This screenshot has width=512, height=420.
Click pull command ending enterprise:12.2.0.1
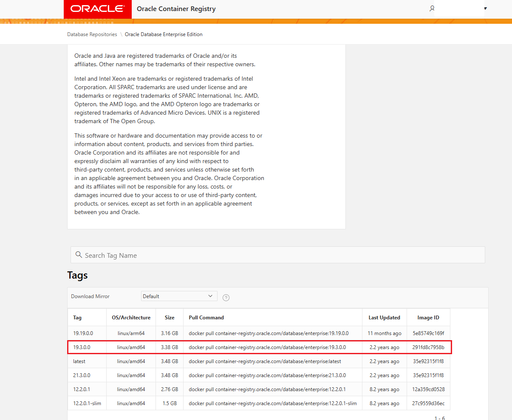(x=267, y=389)
